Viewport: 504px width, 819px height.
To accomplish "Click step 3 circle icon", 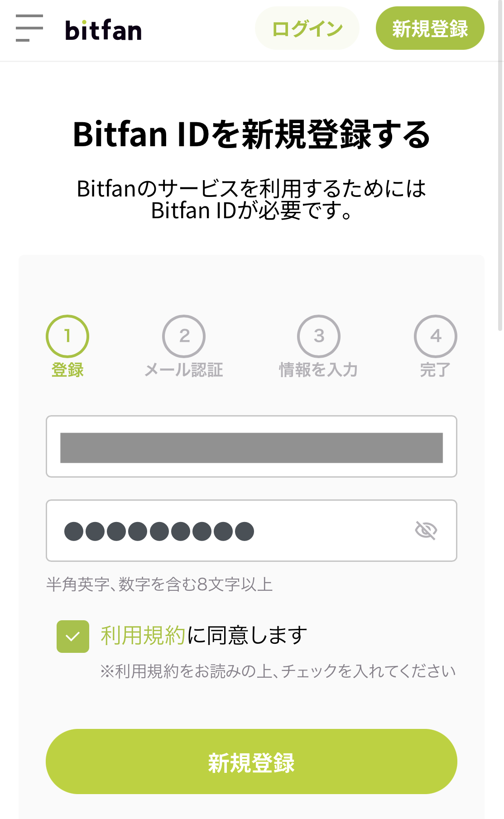I will pyautogui.click(x=319, y=336).
